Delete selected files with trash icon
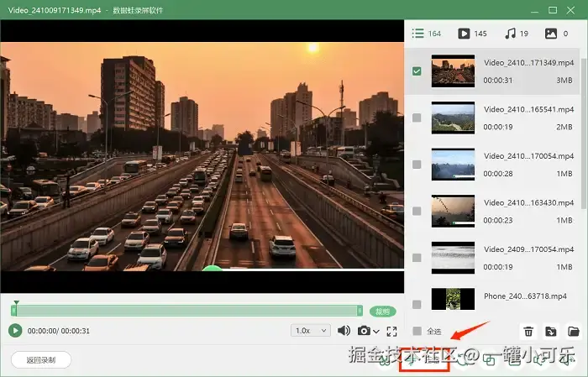Screen dimensions: 588x377 point(528,332)
